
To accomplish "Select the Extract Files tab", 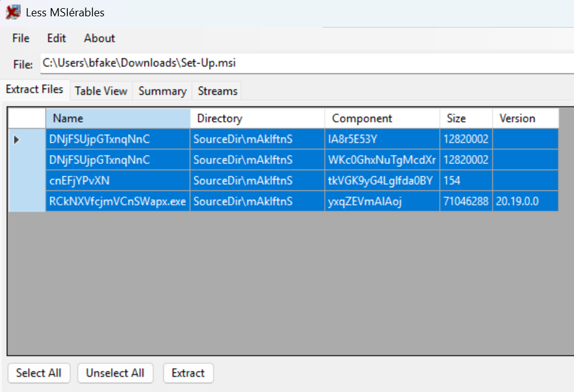I will (35, 90).
